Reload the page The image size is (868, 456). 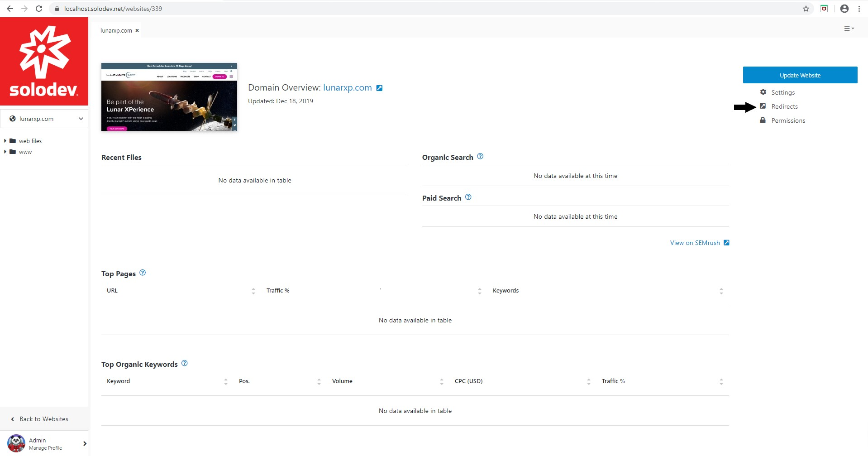tap(39, 9)
